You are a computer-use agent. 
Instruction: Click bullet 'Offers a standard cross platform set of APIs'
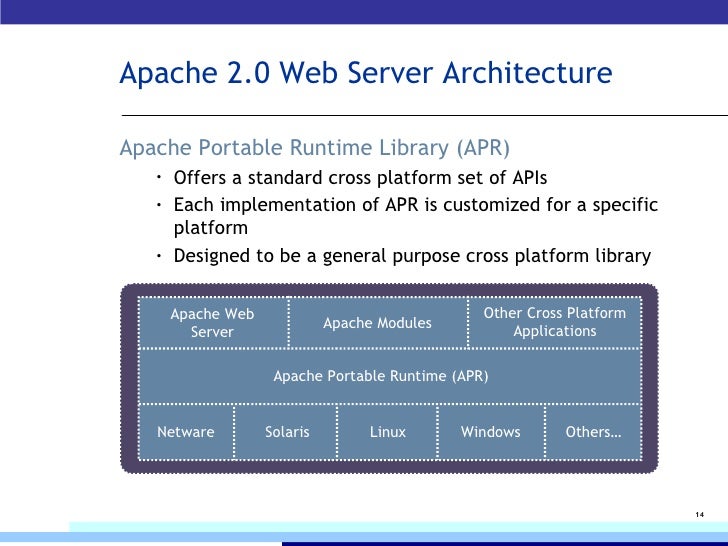360,178
